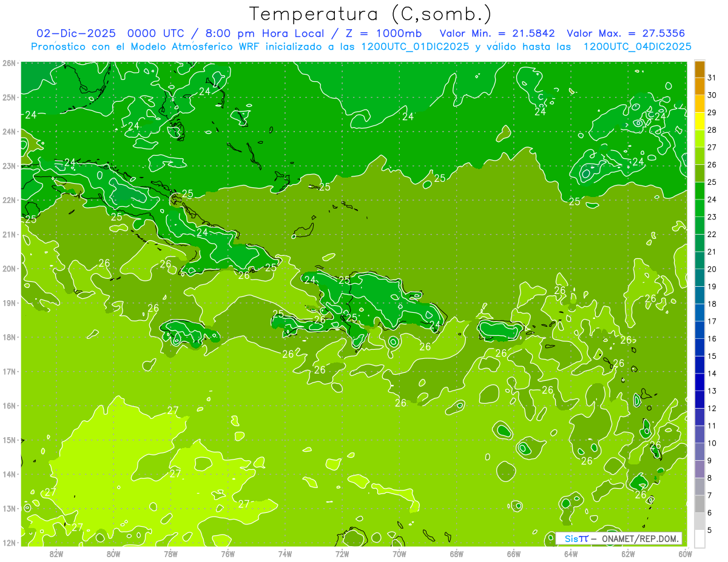Click the color bar label '20'

[712, 269]
